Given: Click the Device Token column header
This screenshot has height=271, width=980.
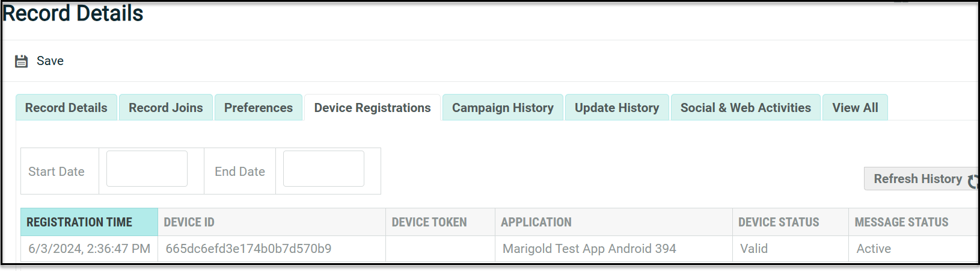Looking at the screenshot, I should click(x=429, y=222).
